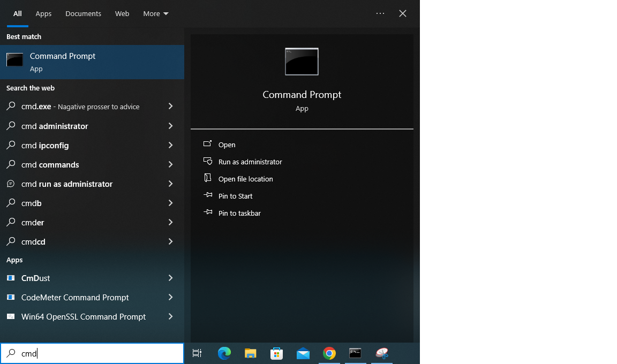Expand the More filter dropdown
Screen dimensions: 617x364
[156, 13]
